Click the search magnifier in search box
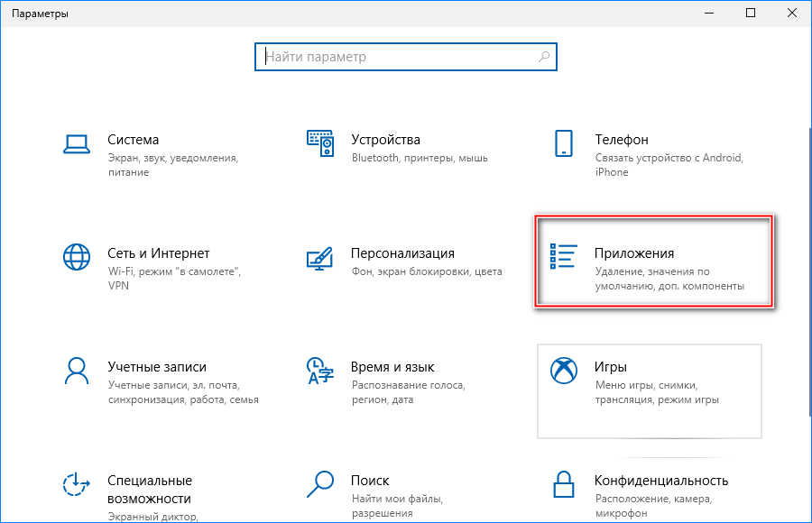Screen dimensions: 812x523 [544, 57]
